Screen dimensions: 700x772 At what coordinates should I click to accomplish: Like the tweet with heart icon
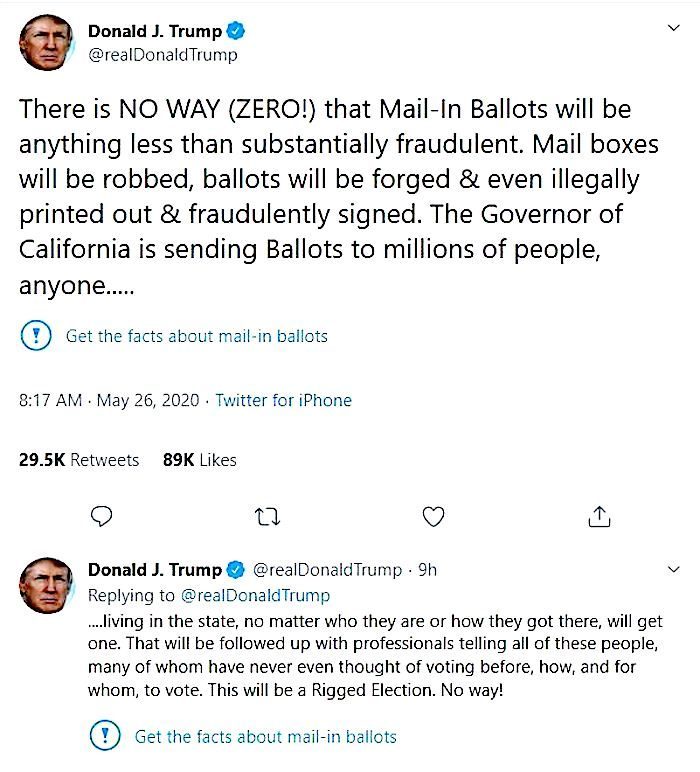[x=433, y=516]
